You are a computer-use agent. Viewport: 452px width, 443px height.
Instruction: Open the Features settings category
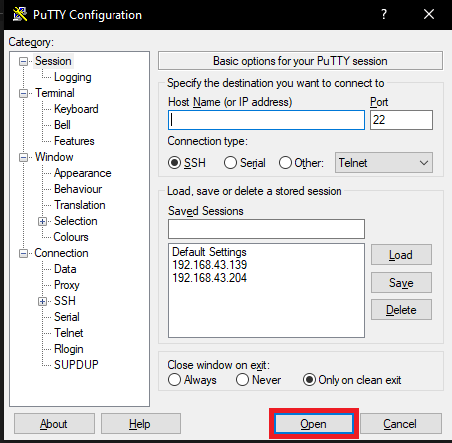[74, 141]
